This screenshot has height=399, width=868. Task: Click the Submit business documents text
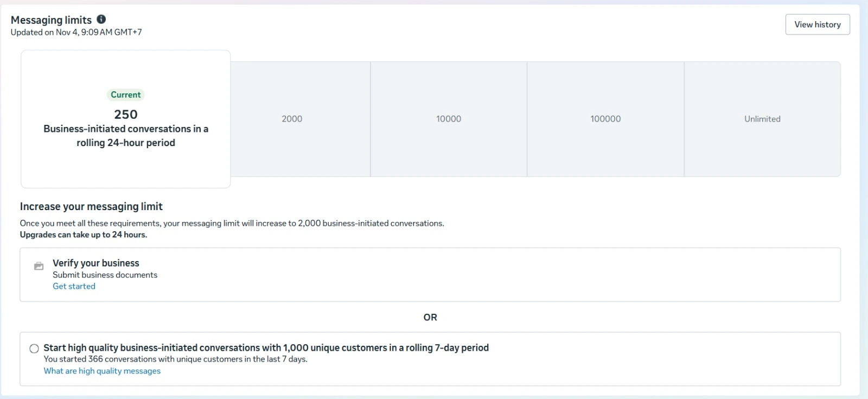click(105, 275)
